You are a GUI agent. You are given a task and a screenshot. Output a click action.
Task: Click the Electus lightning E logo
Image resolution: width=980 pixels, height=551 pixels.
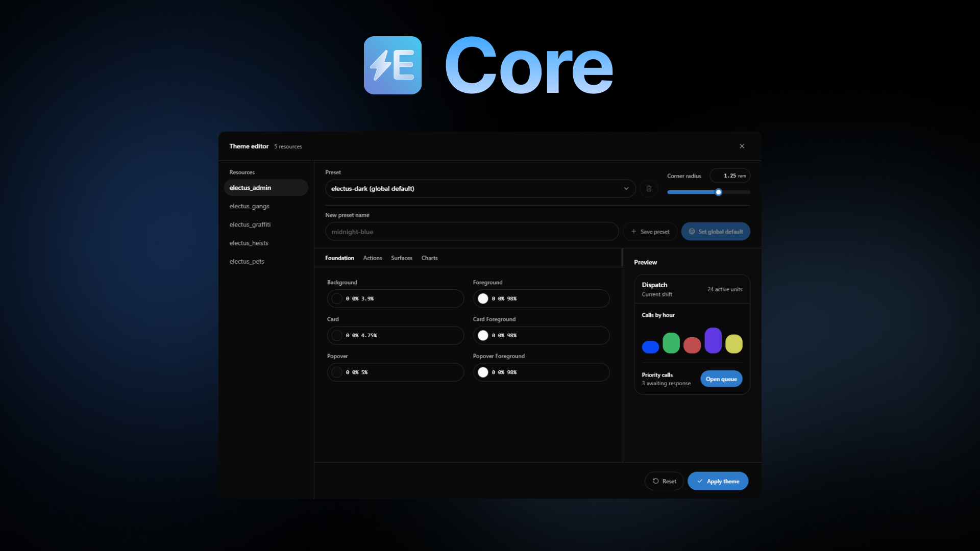pyautogui.click(x=393, y=65)
